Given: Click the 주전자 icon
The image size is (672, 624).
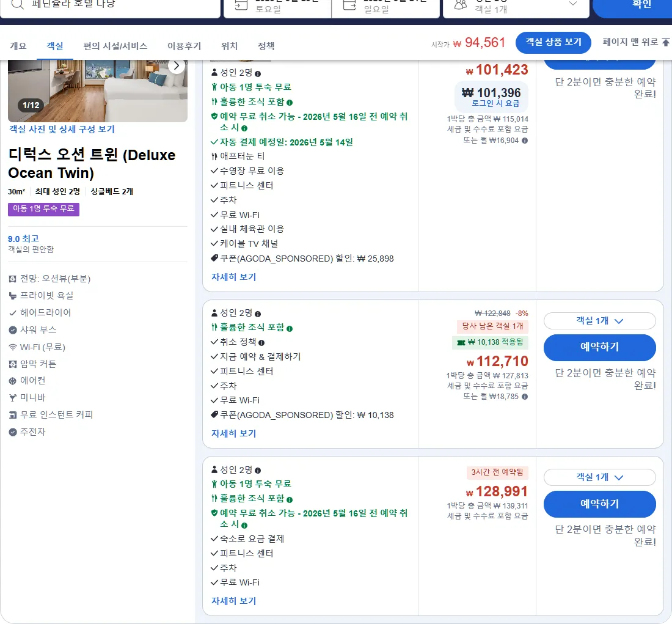Looking at the screenshot, I should (x=12, y=432).
